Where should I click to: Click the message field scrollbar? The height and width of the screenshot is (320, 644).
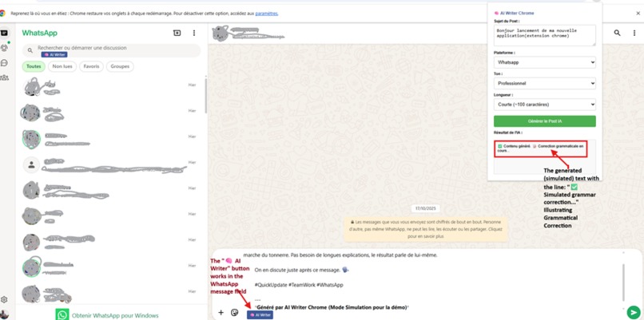pos(623,282)
